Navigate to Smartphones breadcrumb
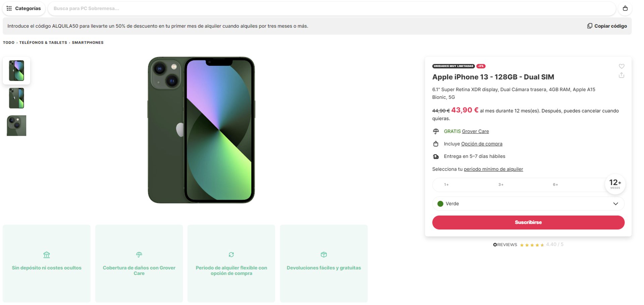644x305 pixels. tap(88, 43)
